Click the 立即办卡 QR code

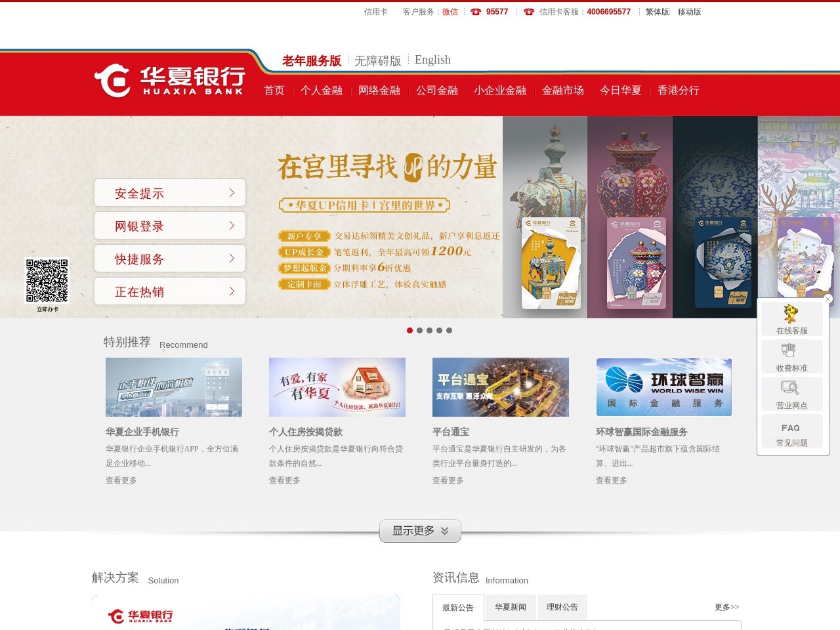[x=47, y=281]
